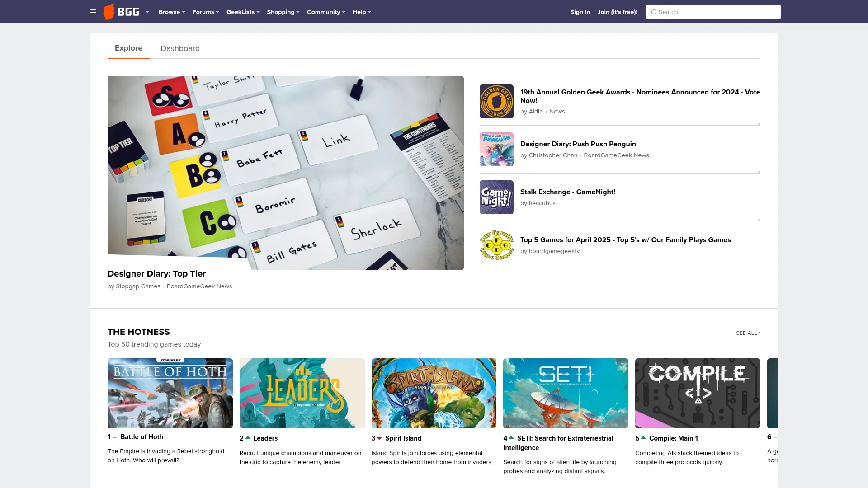Focus the Search field
Viewport: 868px width, 488px height.
pyautogui.click(x=713, y=12)
